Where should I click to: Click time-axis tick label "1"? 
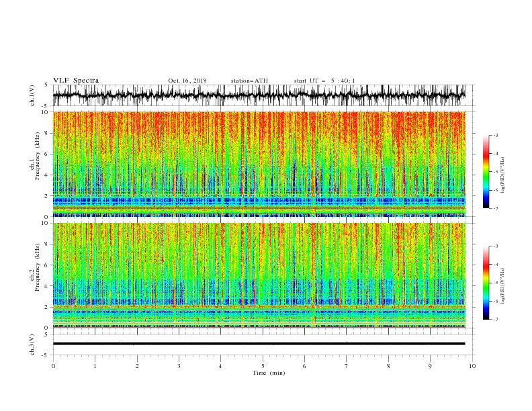pyautogui.click(x=95, y=366)
